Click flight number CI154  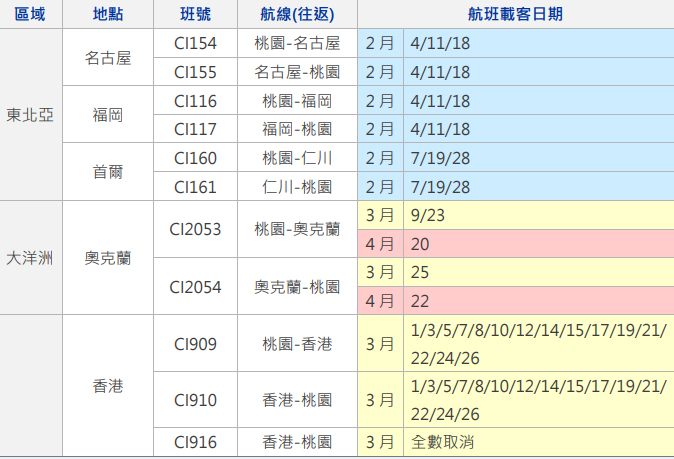pyautogui.click(x=195, y=43)
